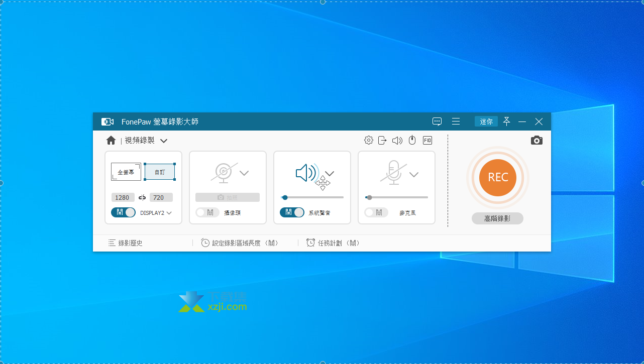Minimize the FonePaw window
644x364 pixels.
[522, 122]
